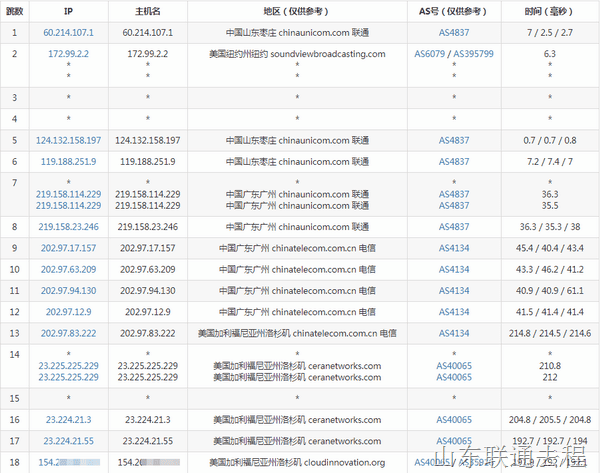The height and width of the screenshot is (473, 600).
Task: Select the time value '7 / 2.5 / 2.7'
Action: [550, 33]
